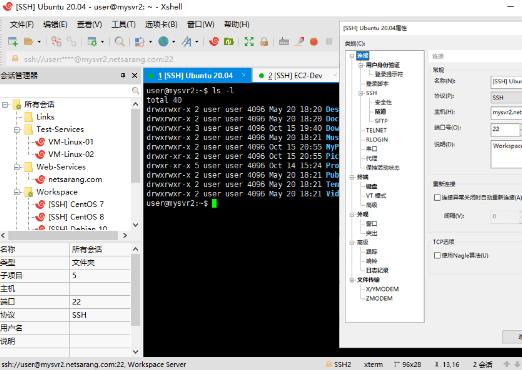Screen dimensions: 522x370
Task: Open the 工具(T) menu
Action: pyautogui.click(x=123, y=24)
